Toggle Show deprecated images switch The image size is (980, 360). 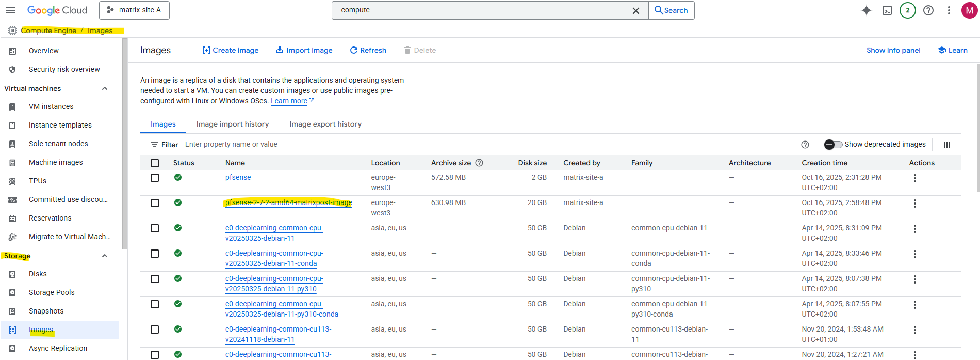pyautogui.click(x=833, y=145)
